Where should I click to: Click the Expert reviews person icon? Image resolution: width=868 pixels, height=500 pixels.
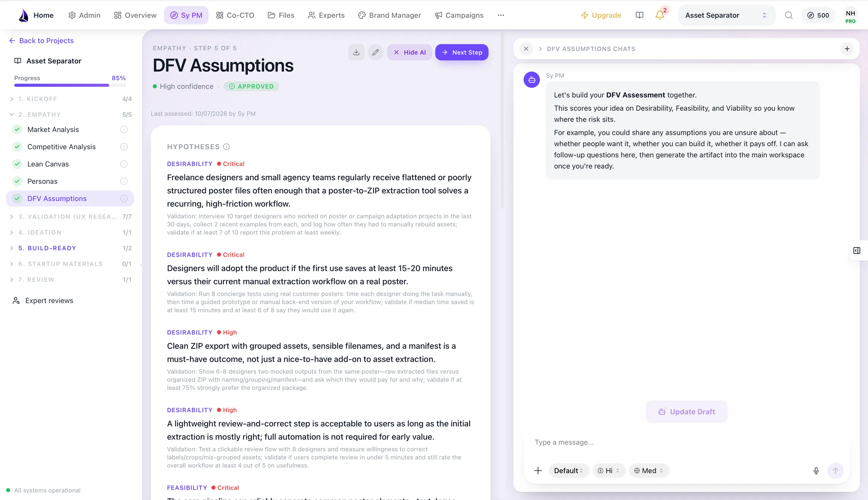[16, 301]
